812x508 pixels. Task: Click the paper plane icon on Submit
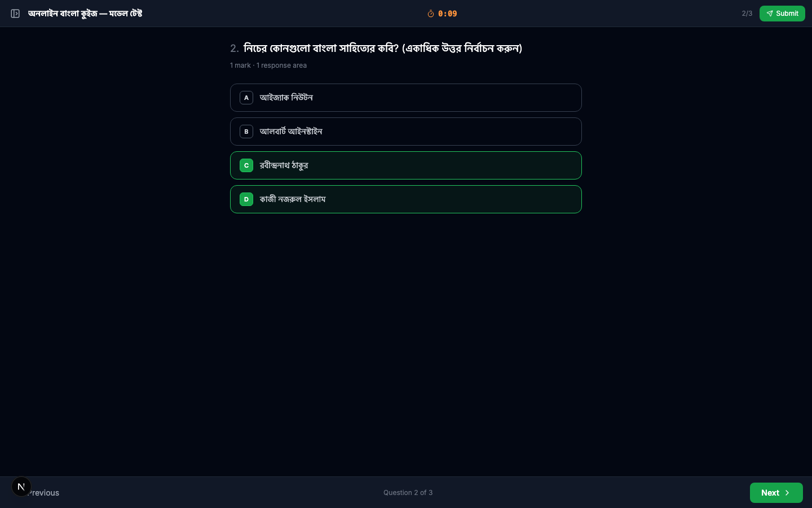pyautogui.click(x=770, y=14)
